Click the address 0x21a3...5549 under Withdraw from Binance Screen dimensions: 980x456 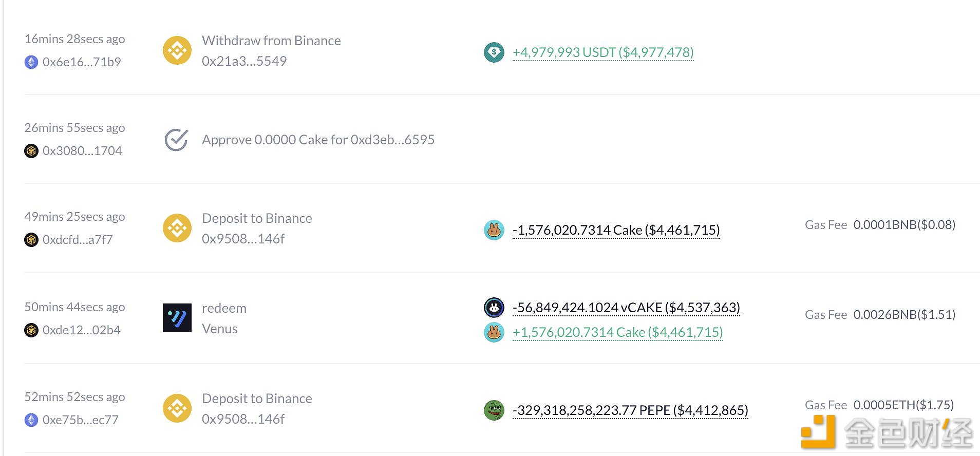[x=244, y=61]
